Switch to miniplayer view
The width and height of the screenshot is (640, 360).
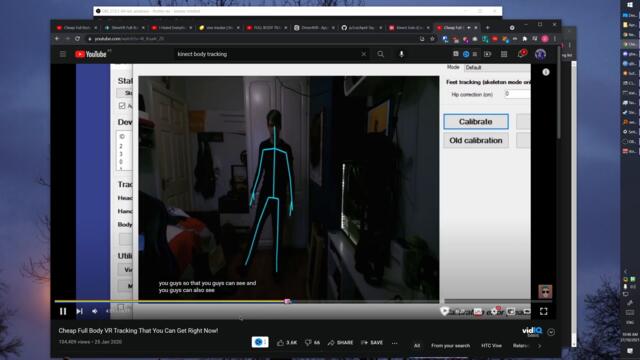click(x=511, y=311)
